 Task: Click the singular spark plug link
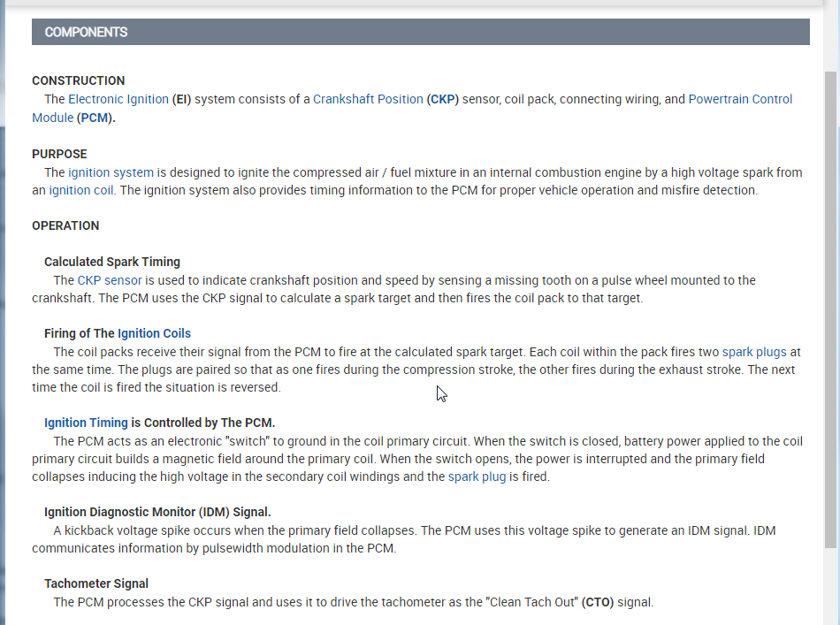pyautogui.click(x=477, y=476)
